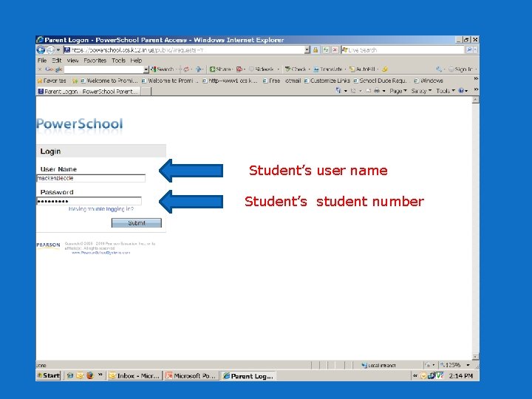The width and height of the screenshot is (532, 399).
Task: Open the Free Hotmail favorite link
Action: point(282,81)
